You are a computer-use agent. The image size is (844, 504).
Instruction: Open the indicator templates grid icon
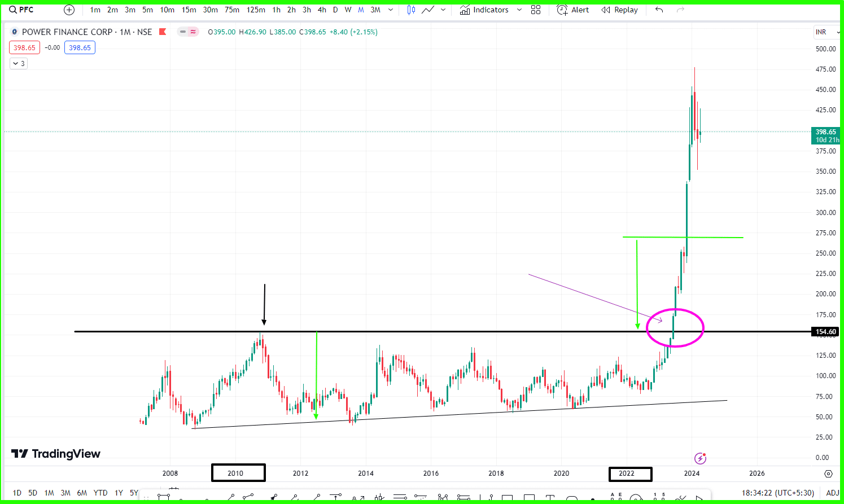coord(536,10)
